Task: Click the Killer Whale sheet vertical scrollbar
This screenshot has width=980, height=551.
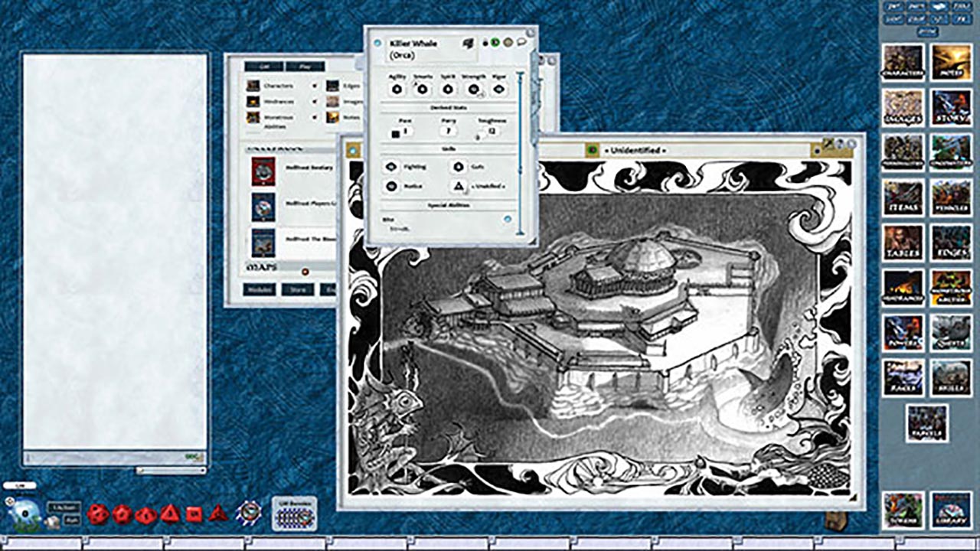Action: [x=521, y=153]
